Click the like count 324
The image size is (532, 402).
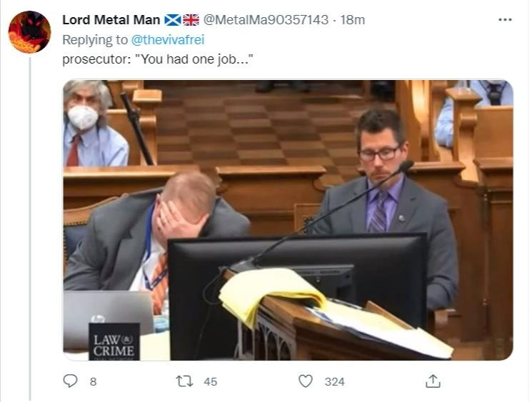[x=334, y=381]
